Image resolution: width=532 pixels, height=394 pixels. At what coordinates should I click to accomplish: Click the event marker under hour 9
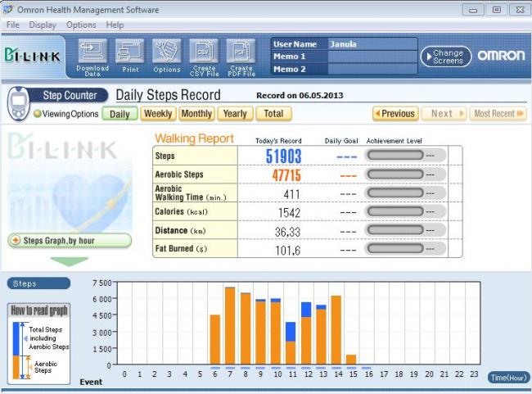pos(260,368)
